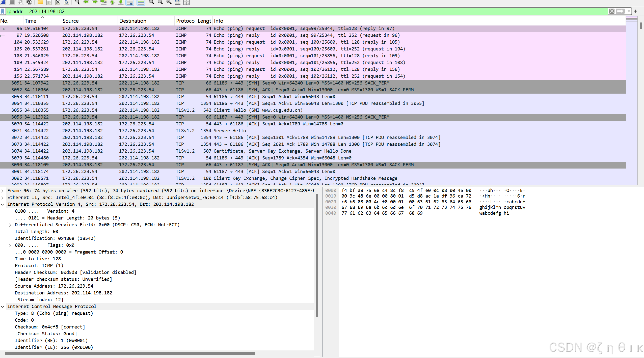
Task: Toggle auto-scroll during live capture
Action: click(x=130, y=2)
